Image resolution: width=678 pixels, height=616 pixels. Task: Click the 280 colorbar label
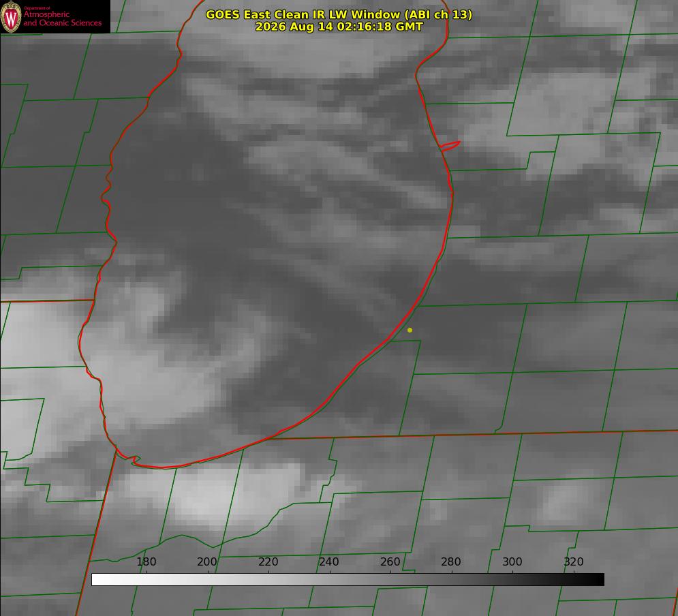[x=451, y=561]
